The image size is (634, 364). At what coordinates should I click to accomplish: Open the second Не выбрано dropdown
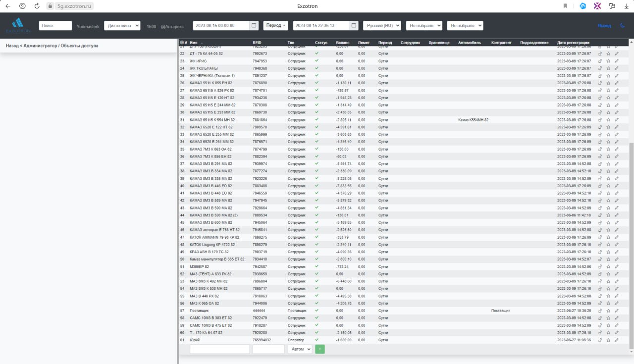465,25
